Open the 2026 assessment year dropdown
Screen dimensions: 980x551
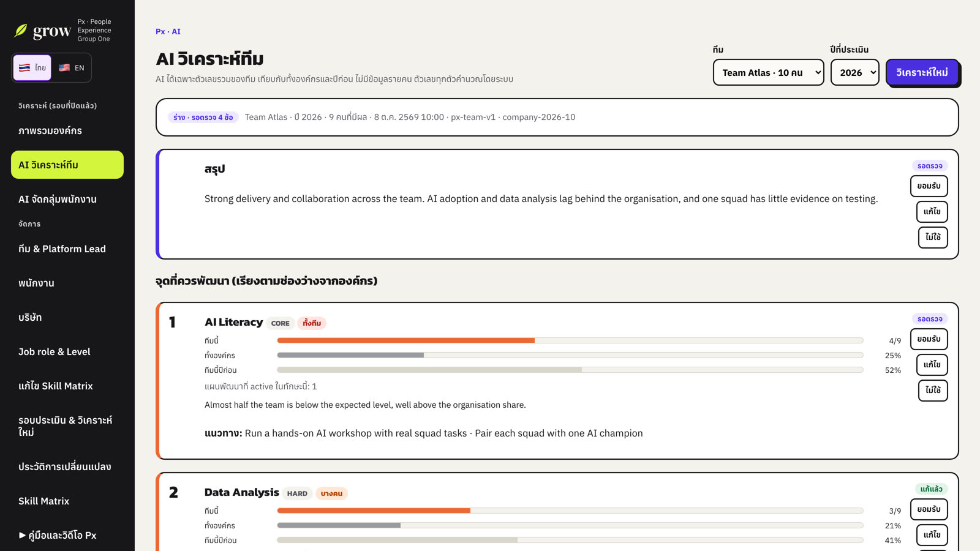855,72
